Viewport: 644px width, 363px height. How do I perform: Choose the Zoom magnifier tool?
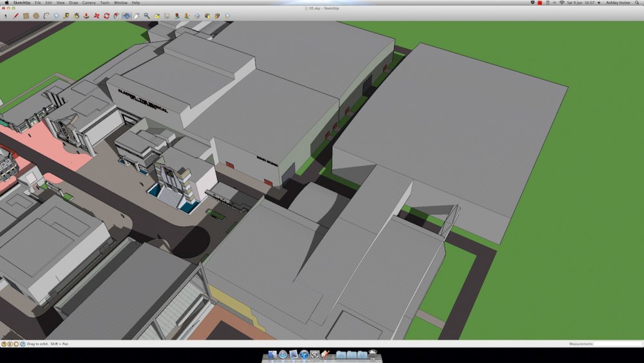[x=147, y=15]
